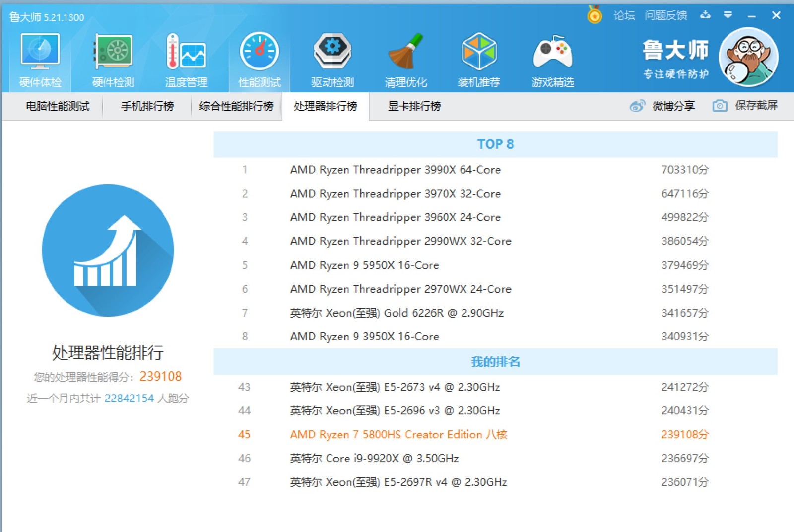Switch to the 显卡排行榜 tab
The image size is (794, 532).
414,106
